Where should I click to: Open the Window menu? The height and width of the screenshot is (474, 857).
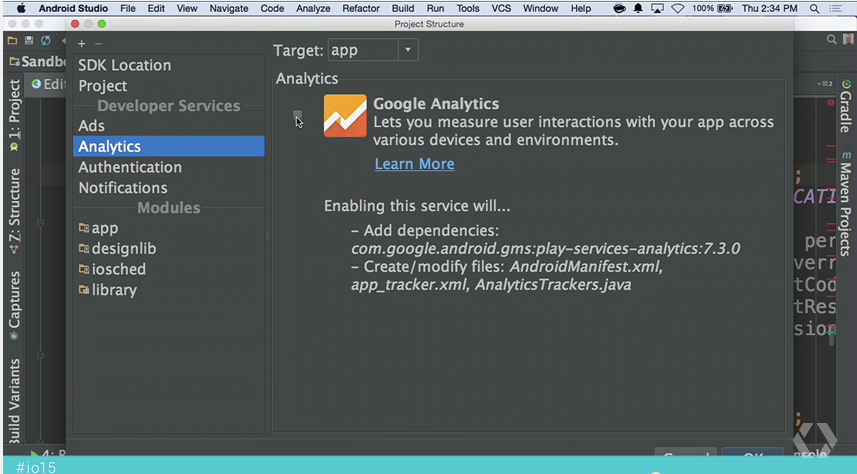[x=541, y=8]
